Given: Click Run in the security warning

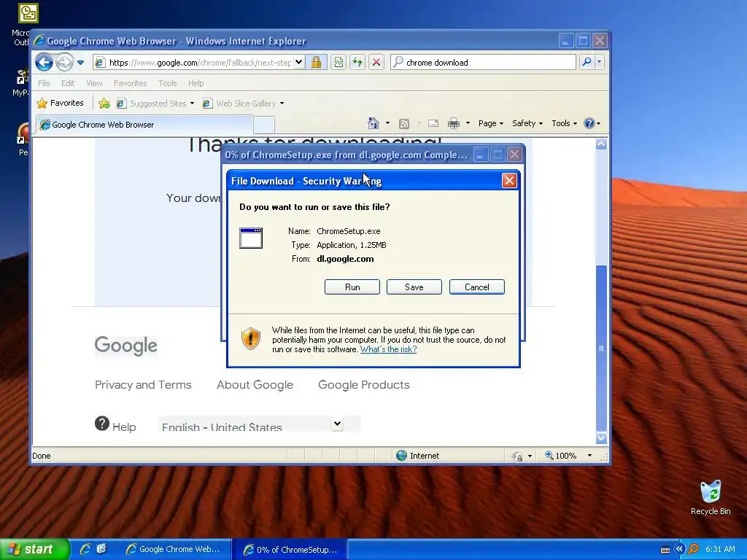Looking at the screenshot, I should (x=352, y=287).
